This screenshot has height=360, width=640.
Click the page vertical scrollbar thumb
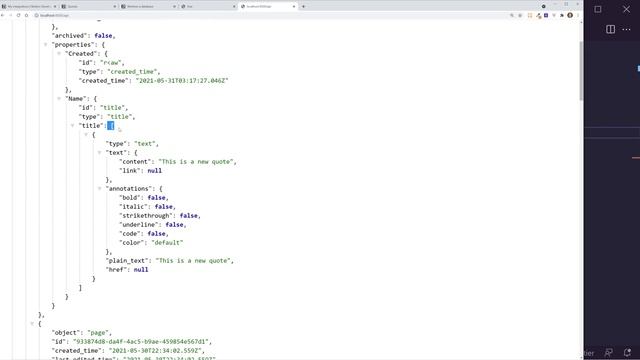click(581, 70)
